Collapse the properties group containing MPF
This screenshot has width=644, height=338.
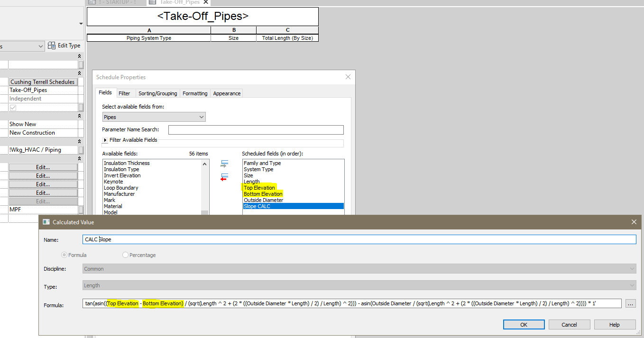(79, 159)
